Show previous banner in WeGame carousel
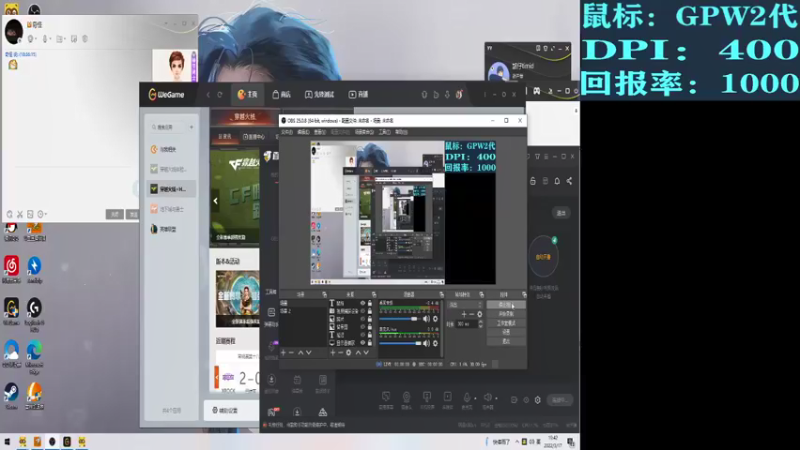Screen dimensions: 800x450 click(215, 201)
